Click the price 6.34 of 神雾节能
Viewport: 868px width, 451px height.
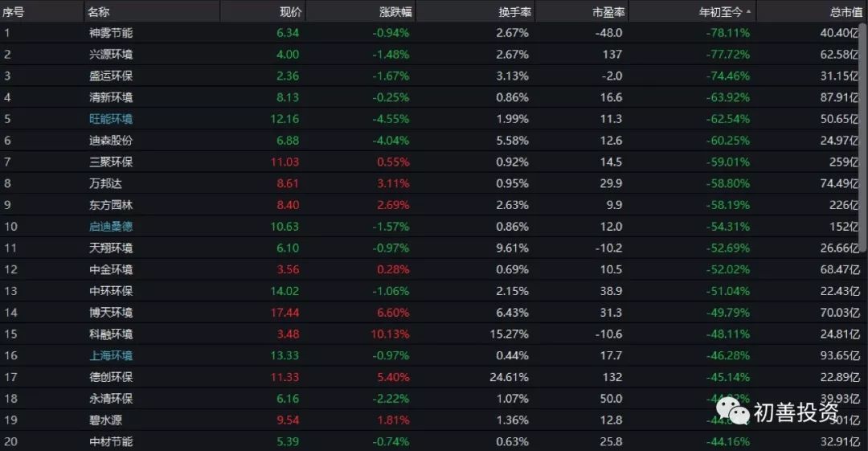[x=288, y=33]
